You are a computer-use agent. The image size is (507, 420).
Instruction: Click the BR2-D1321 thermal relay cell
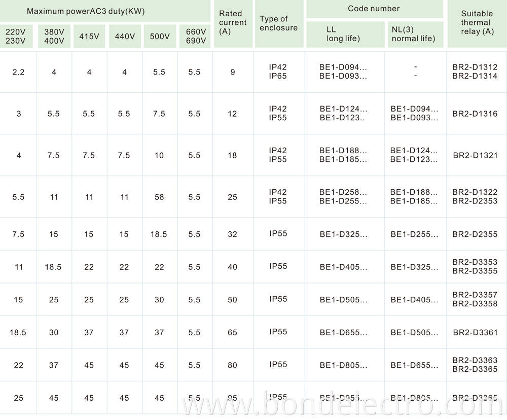click(475, 155)
